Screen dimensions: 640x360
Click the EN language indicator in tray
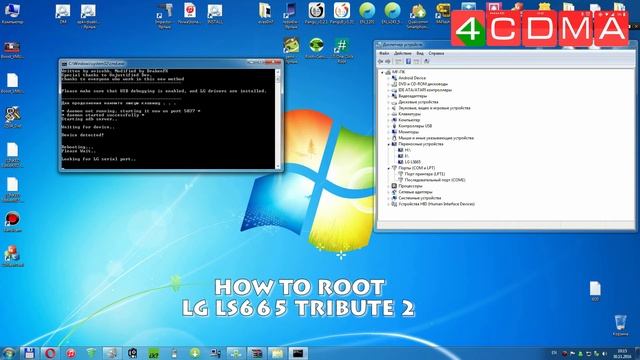[x=554, y=353]
